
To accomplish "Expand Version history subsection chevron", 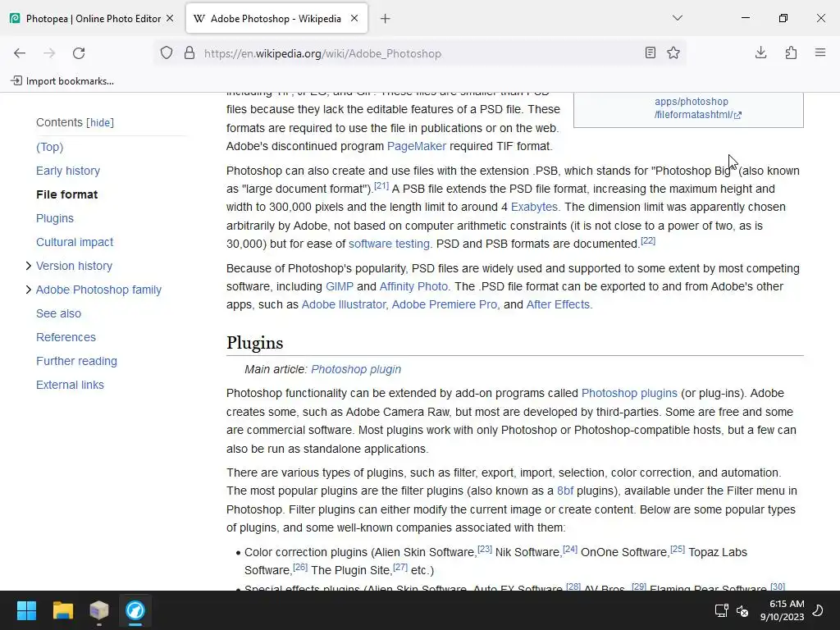I will pos(29,266).
